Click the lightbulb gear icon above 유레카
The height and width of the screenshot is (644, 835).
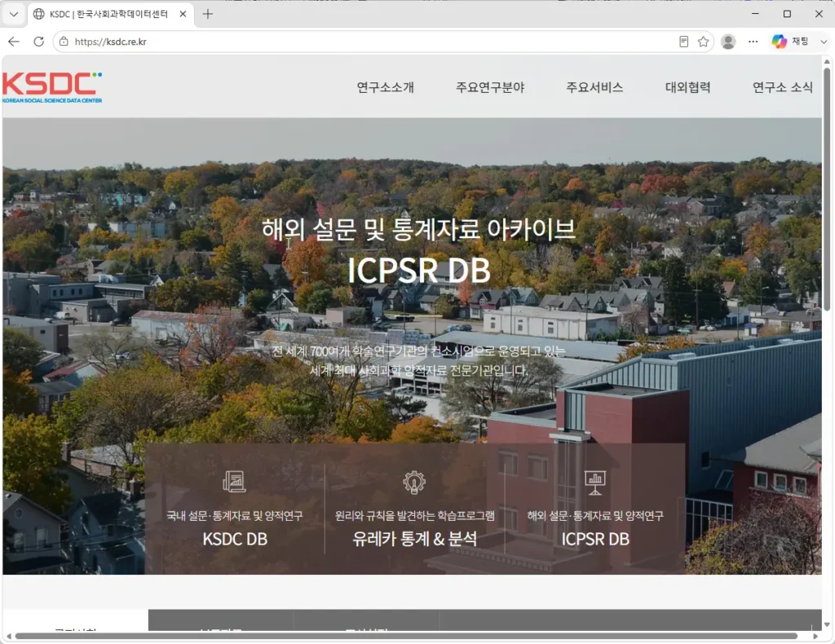pyautogui.click(x=414, y=483)
